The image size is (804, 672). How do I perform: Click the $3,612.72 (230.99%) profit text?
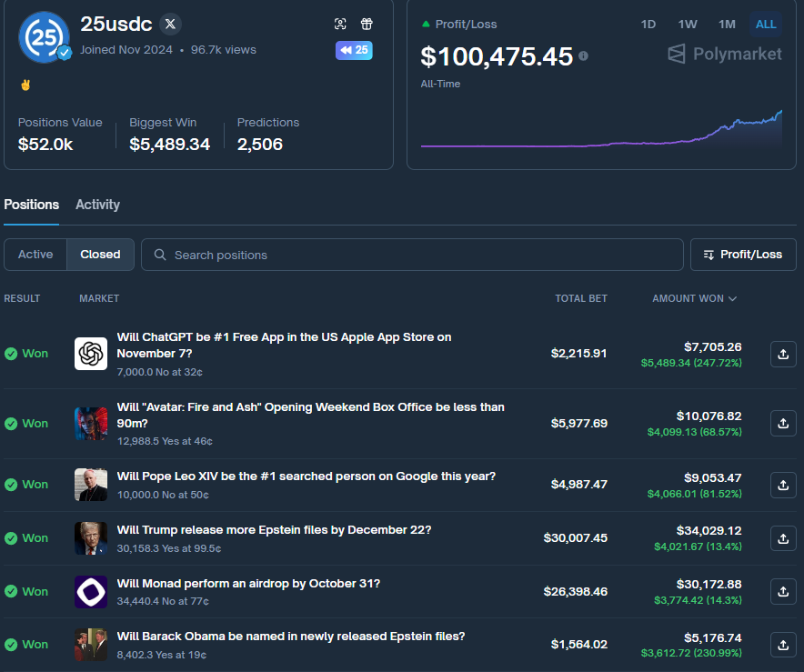click(691, 653)
